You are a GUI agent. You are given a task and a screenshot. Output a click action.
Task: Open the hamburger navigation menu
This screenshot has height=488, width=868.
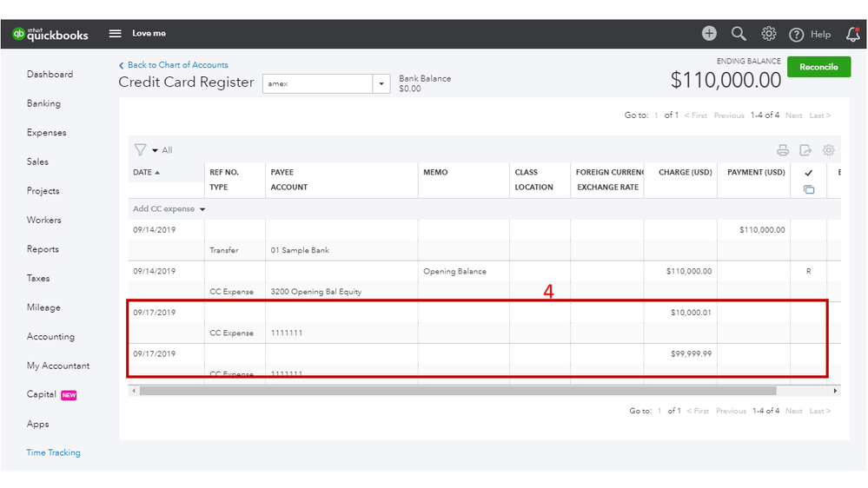[x=116, y=33]
